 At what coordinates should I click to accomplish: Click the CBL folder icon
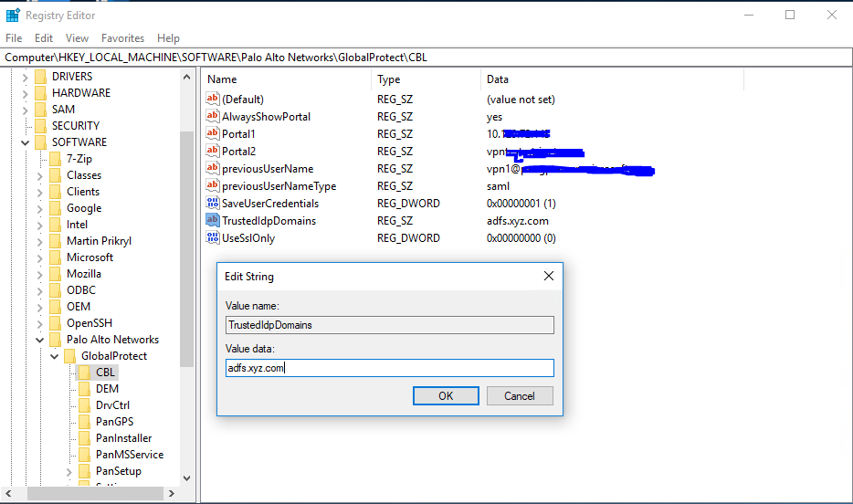pos(84,373)
